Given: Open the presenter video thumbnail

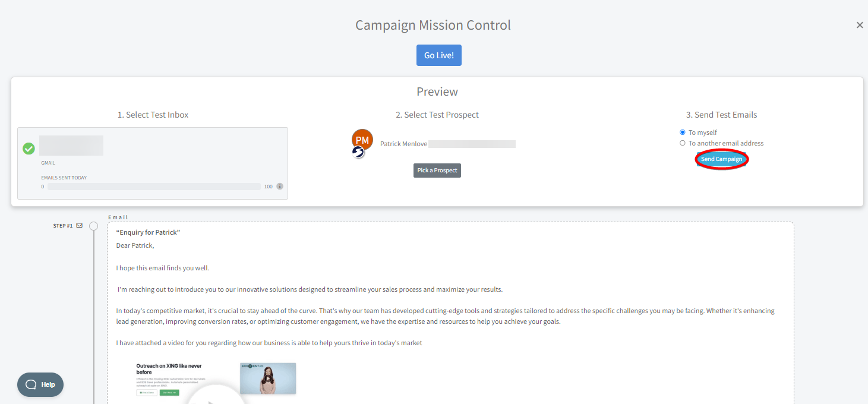Looking at the screenshot, I should pos(268,378).
